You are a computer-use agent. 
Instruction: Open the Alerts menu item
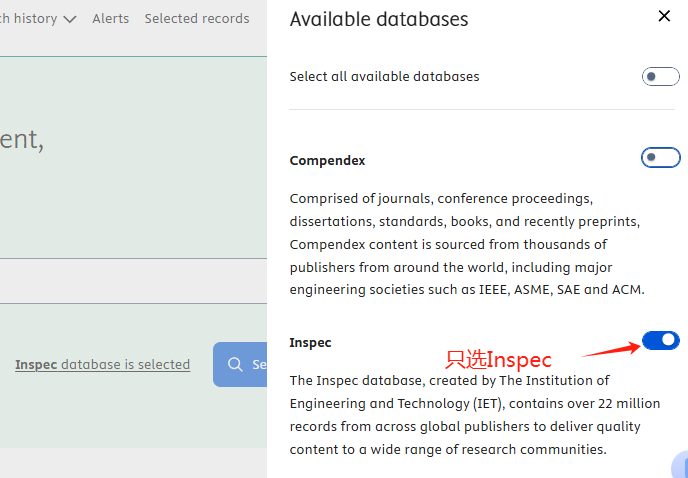(x=110, y=19)
